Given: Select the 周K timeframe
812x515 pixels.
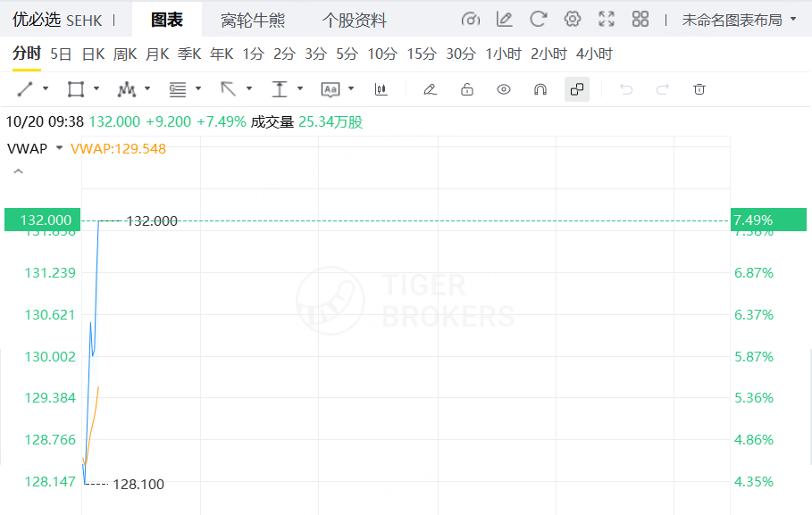Looking at the screenshot, I should coord(125,54).
